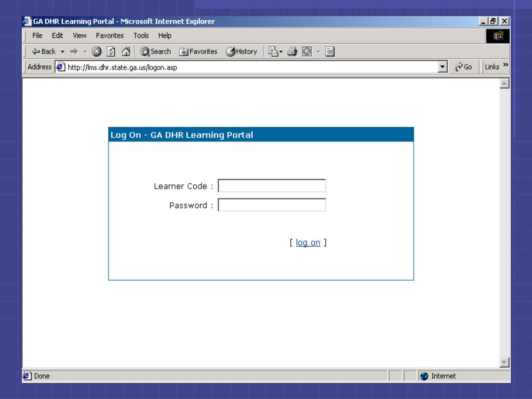Screen dimensions: 532x399
Task: Click the scrollbar down arrow
Action: pyautogui.click(x=504, y=362)
